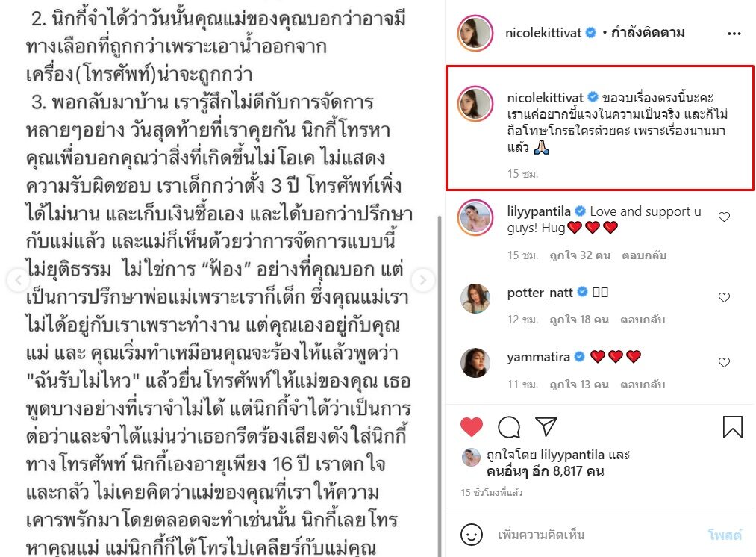756x557 pixels.
Task: View likes count on potter_natt's comment
Action: coord(579,320)
